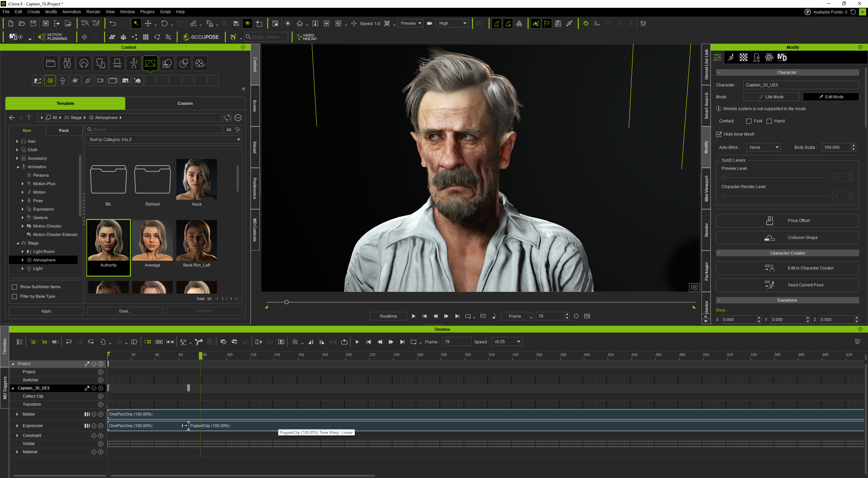The height and width of the screenshot is (478, 868).
Task: Enable the Hand contact checkbox
Action: (769, 121)
